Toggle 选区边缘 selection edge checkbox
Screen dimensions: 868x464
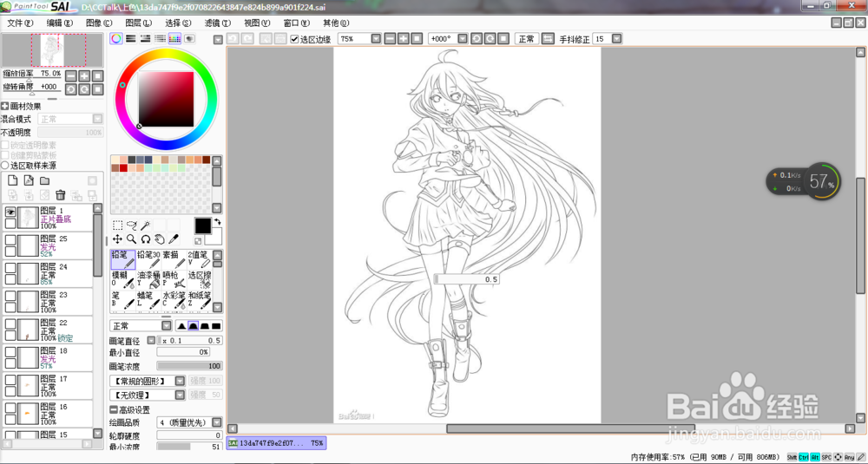point(294,39)
